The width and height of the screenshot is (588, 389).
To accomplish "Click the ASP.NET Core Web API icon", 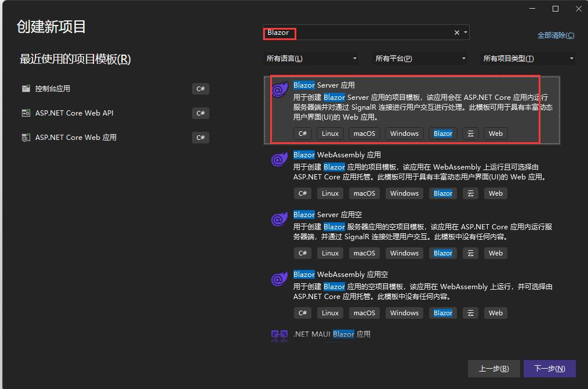I will pos(26,113).
